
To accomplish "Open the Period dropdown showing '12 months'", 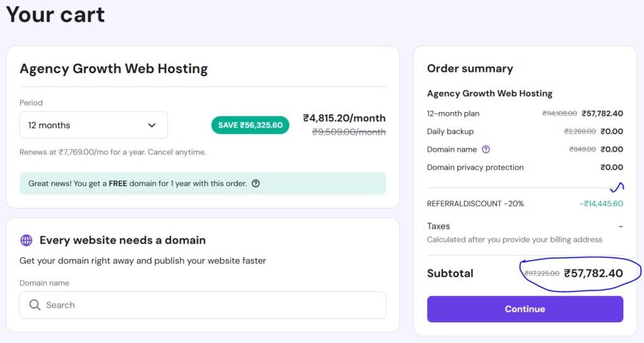I will [93, 125].
